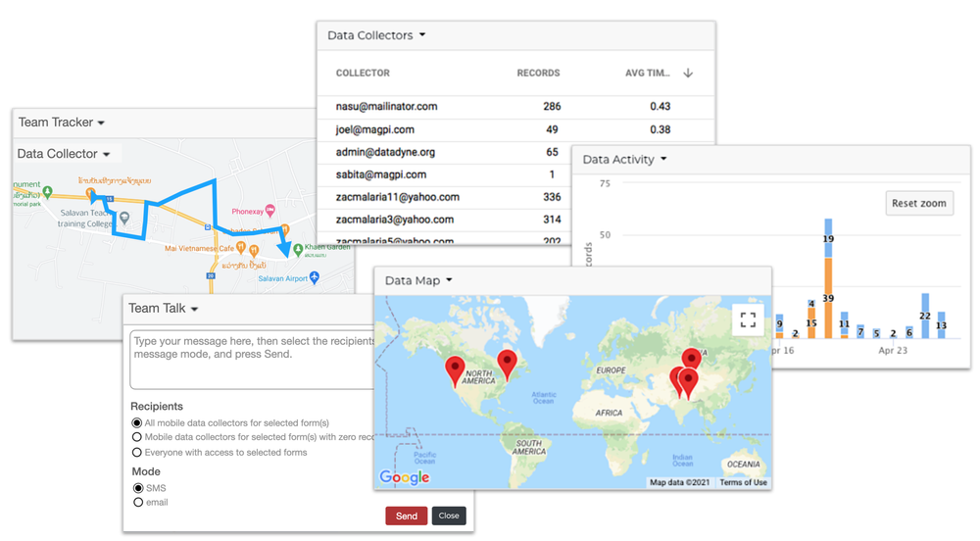This screenshot has height=541, width=980.
Task: Click the AFRICA label on Data Map
Action: click(609, 413)
